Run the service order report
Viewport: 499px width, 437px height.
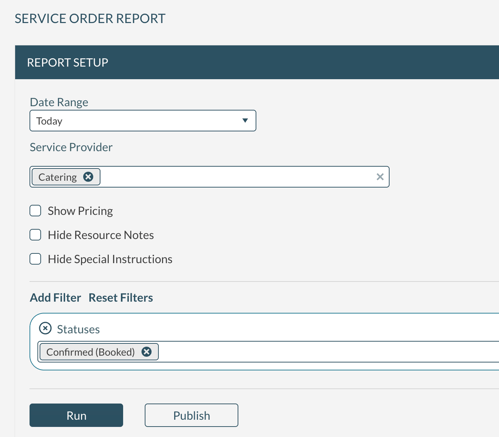coord(76,415)
